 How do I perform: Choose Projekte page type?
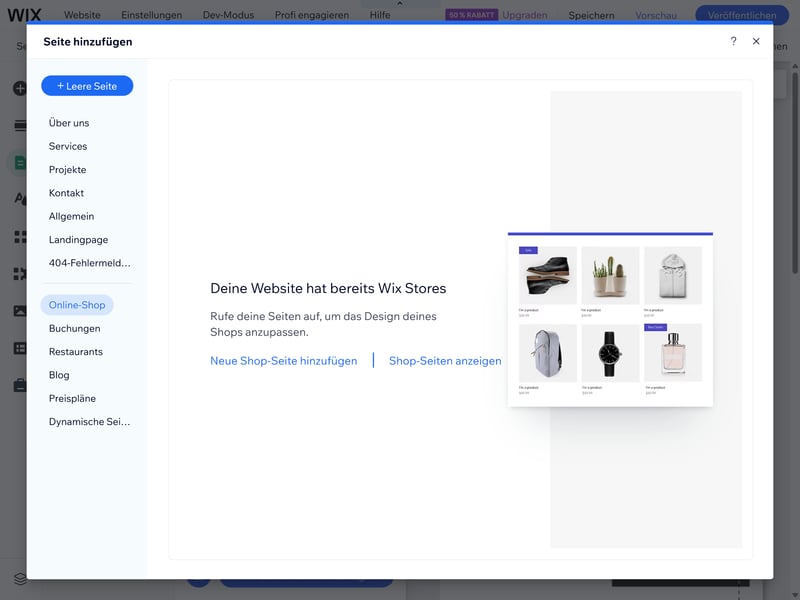click(x=68, y=170)
